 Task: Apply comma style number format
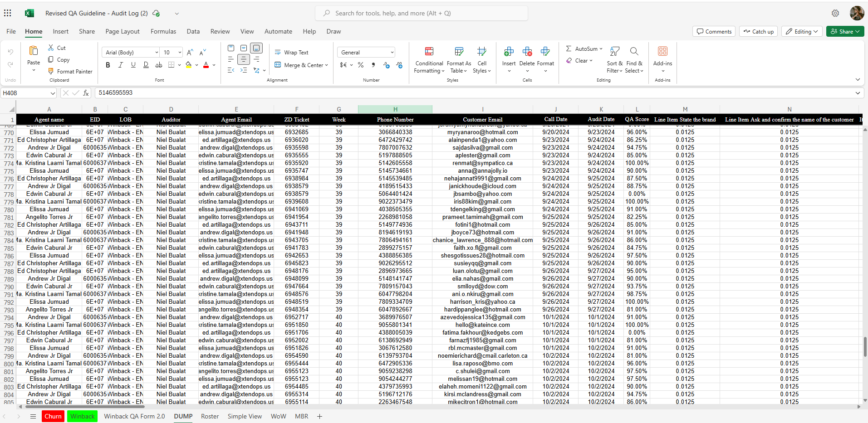click(x=373, y=65)
